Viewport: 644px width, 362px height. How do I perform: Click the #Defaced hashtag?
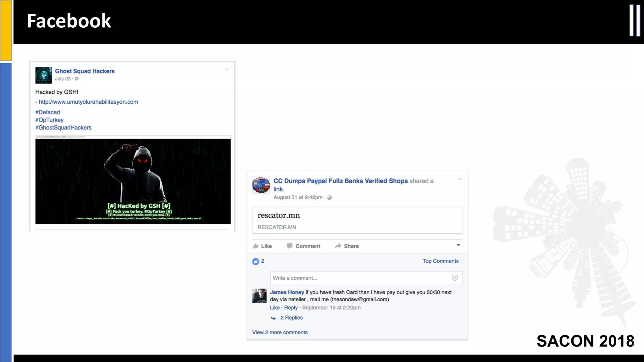pyautogui.click(x=47, y=112)
